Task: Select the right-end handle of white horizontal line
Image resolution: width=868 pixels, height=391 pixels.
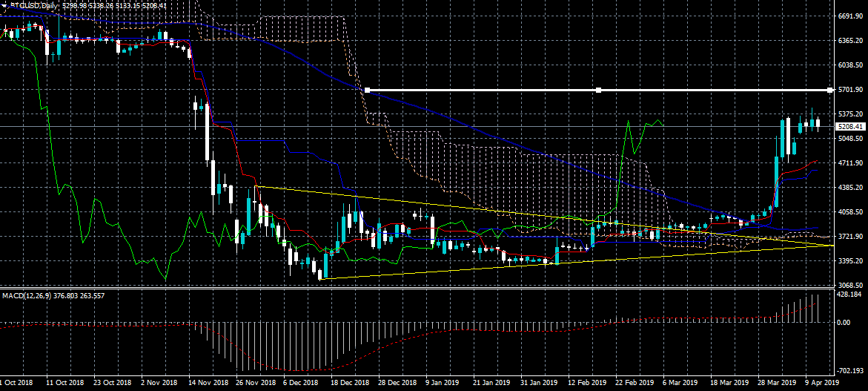Action: pos(829,91)
